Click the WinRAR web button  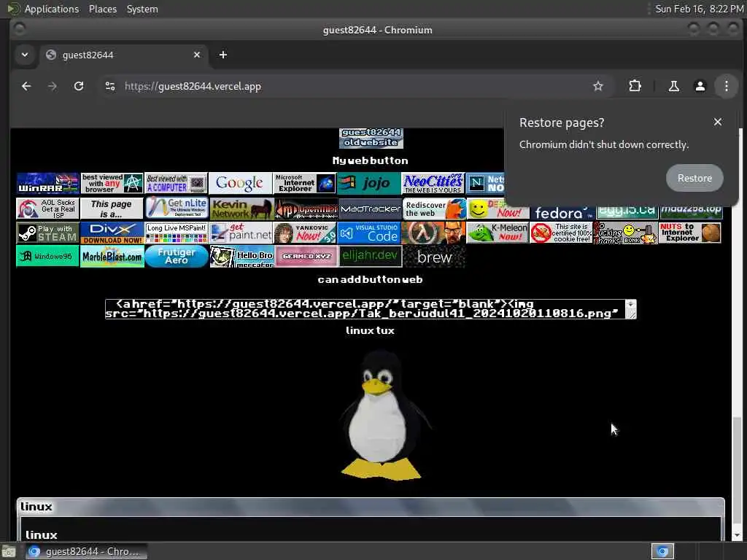tap(47, 183)
